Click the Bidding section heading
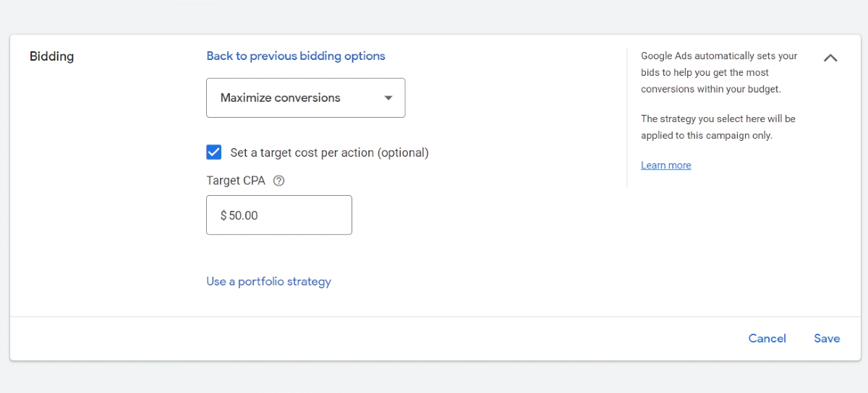The width and height of the screenshot is (868, 393). pyautogui.click(x=51, y=56)
